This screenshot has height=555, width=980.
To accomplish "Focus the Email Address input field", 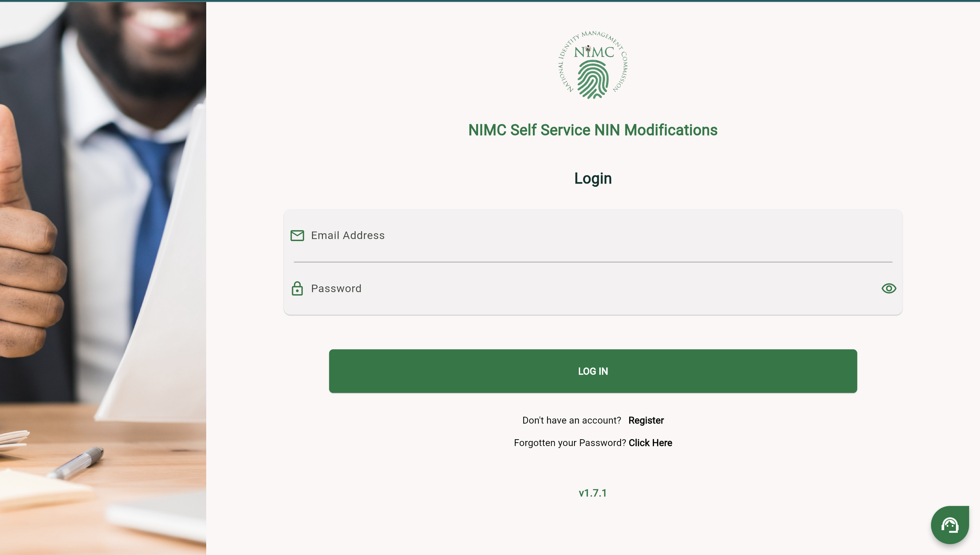I will click(593, 236).
